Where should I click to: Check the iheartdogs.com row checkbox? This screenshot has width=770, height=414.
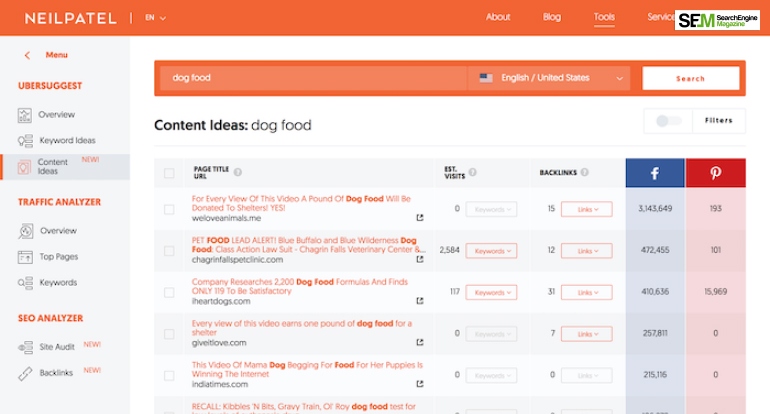click(169, 293)
